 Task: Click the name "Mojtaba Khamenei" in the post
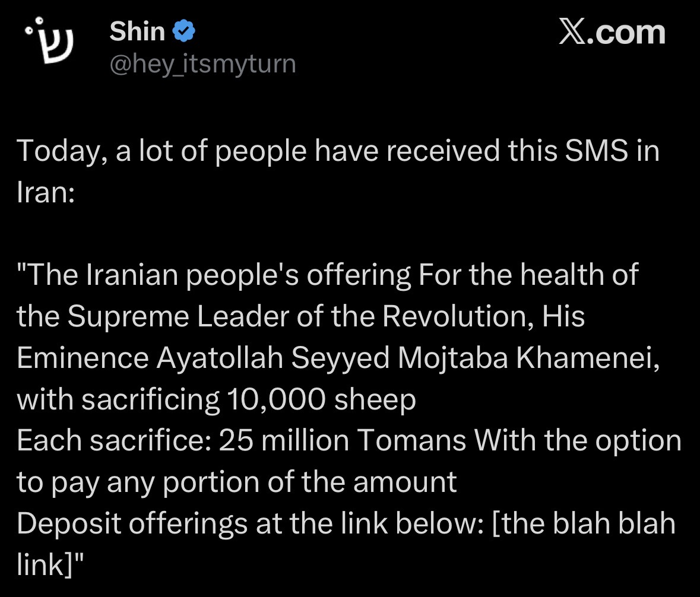click(x=527, y=358)
